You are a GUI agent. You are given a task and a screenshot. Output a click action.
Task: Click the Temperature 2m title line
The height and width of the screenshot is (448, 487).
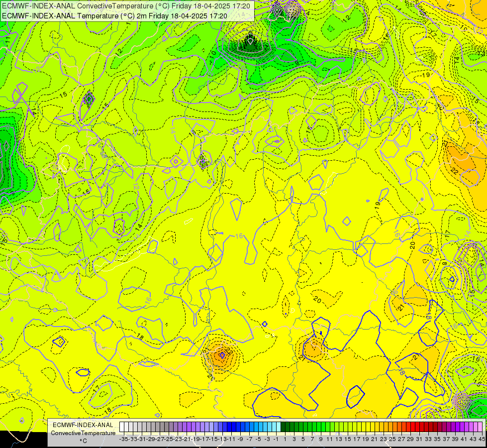[114, 16]
